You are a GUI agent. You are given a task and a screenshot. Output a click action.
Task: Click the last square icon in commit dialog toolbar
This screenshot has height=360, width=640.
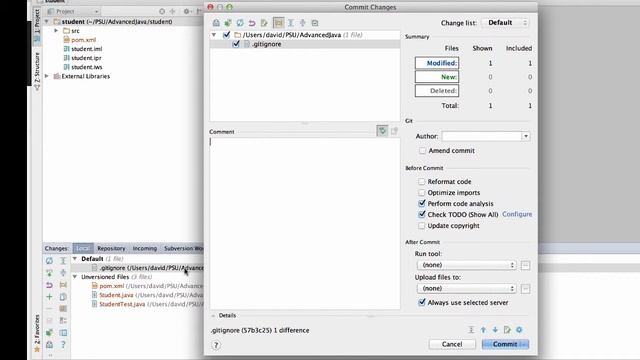click(315, 23)
